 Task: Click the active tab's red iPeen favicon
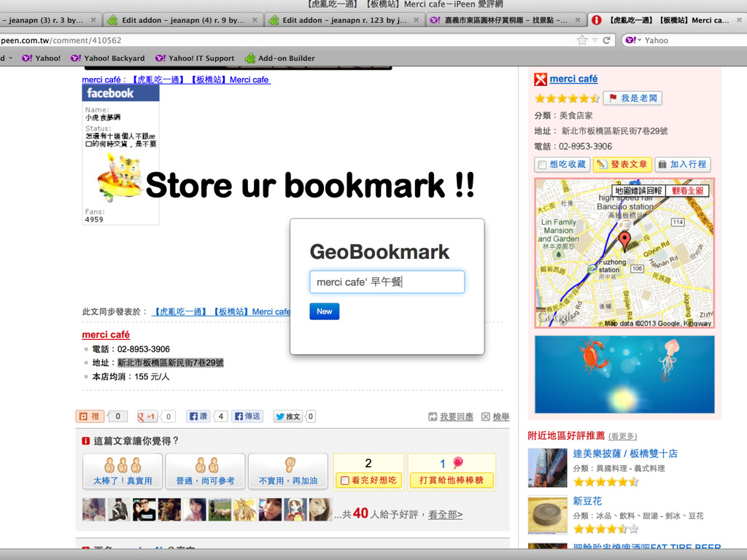(596, 20)
